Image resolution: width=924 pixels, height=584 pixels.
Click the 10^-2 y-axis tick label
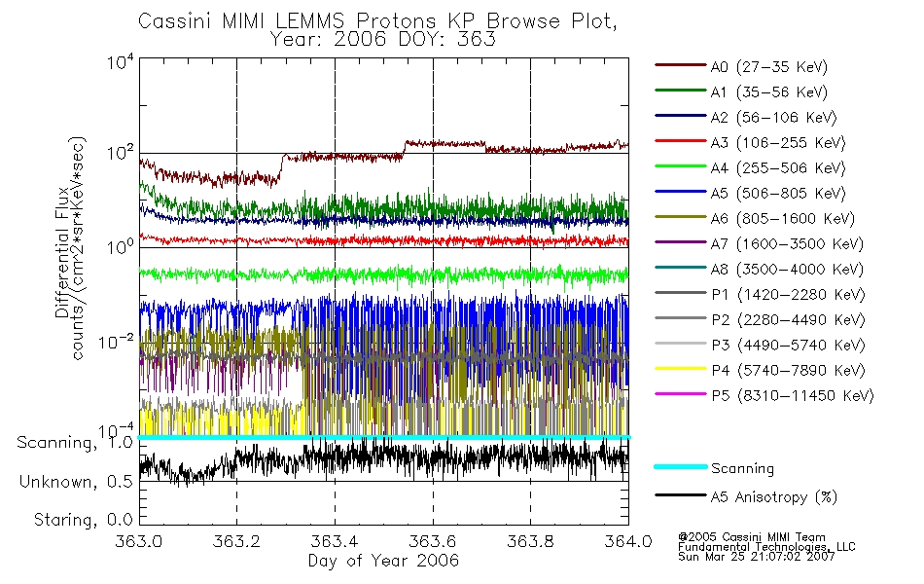(117, 341)
